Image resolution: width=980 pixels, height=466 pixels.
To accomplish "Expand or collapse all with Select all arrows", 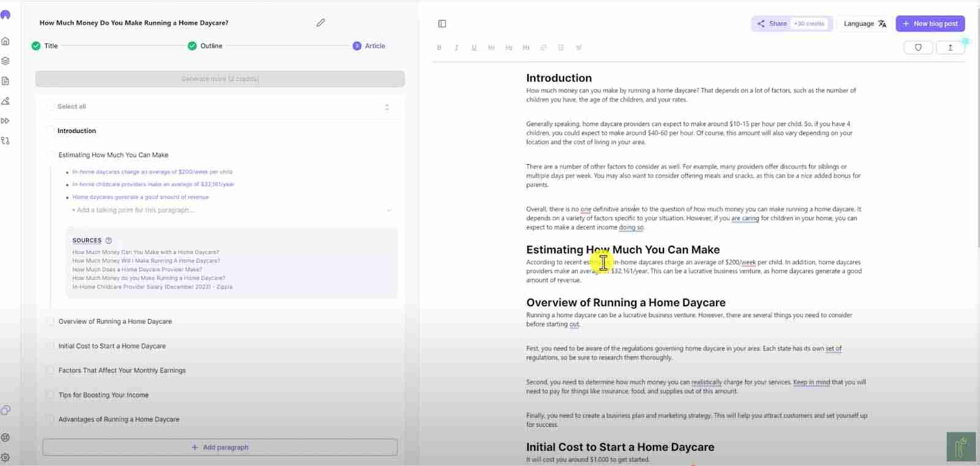I will tap(386, 107).
